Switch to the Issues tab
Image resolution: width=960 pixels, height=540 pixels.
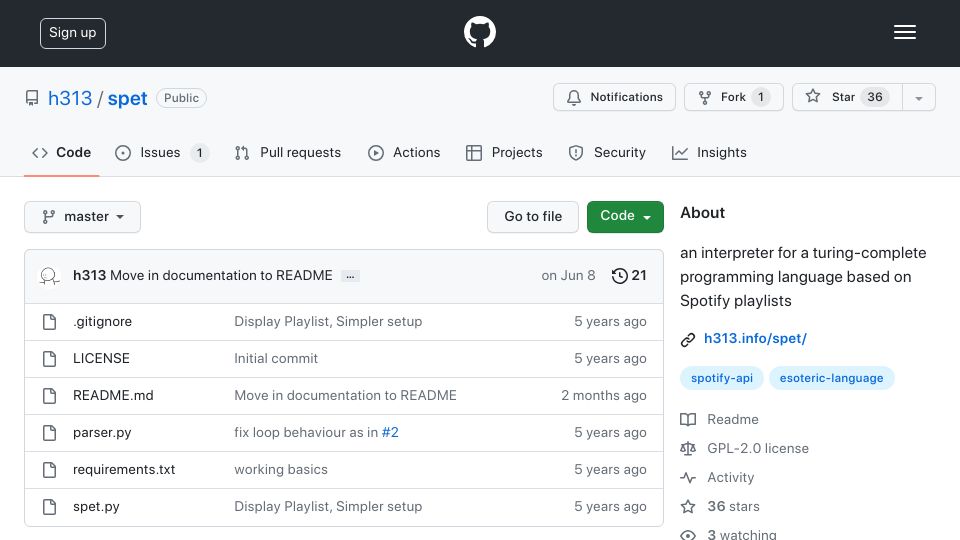click(x=162, y=152)
